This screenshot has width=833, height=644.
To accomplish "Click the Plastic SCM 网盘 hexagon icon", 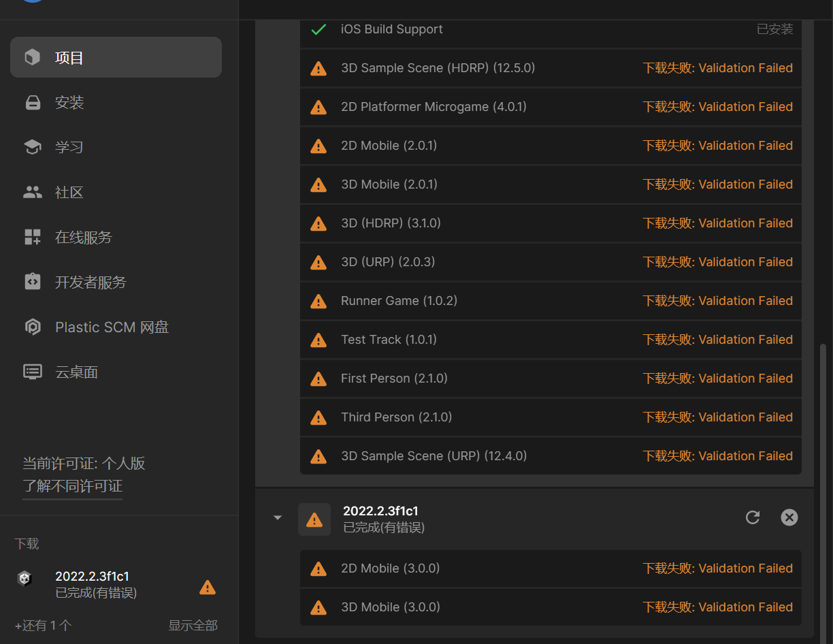I will pos(33,327).
